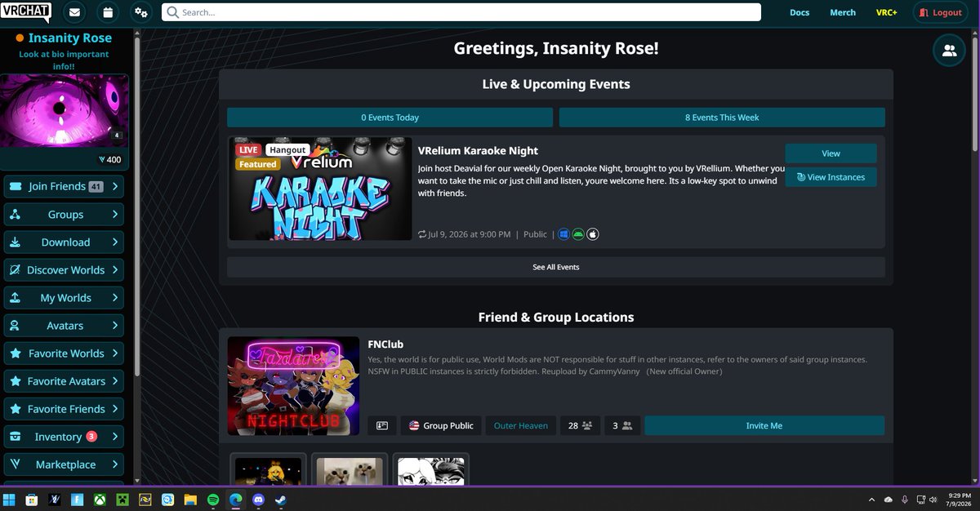
Task: Open the friends panel round icon
Action: point(949,50)
